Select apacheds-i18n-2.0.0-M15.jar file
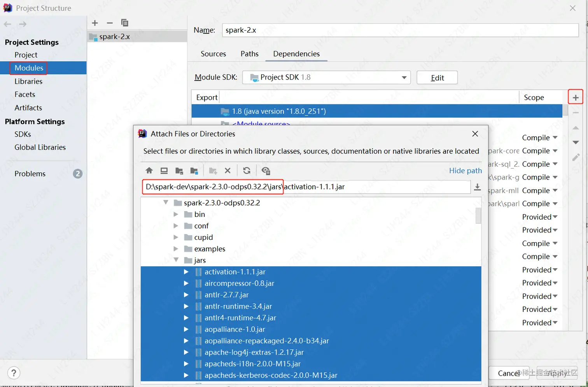This screenshot has height=387, width=588. [x=253, y=364]
